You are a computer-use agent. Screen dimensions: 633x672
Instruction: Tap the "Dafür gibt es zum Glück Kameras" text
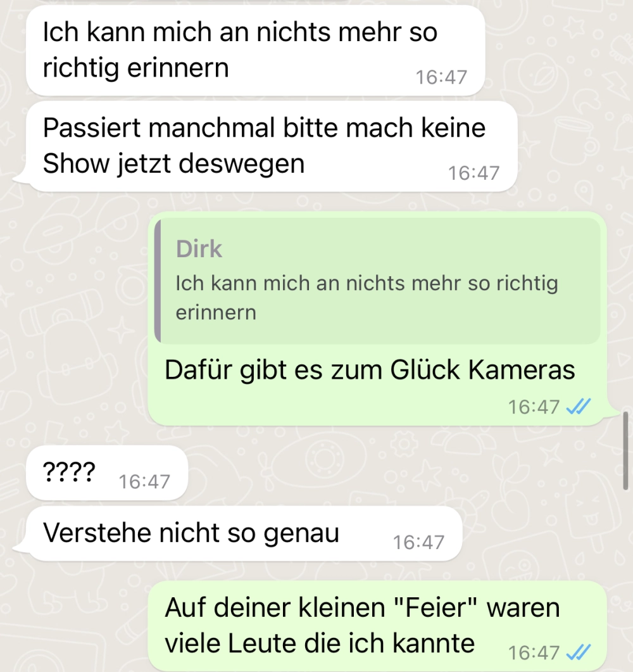(x=370, y=370)
